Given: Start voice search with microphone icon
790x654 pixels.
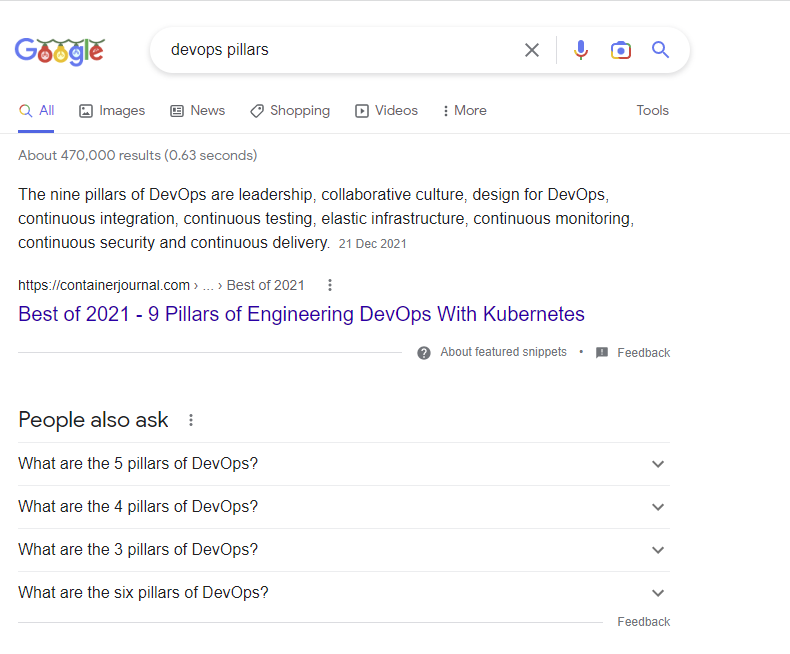Looking at the screenshot, I should pos(580,50).
